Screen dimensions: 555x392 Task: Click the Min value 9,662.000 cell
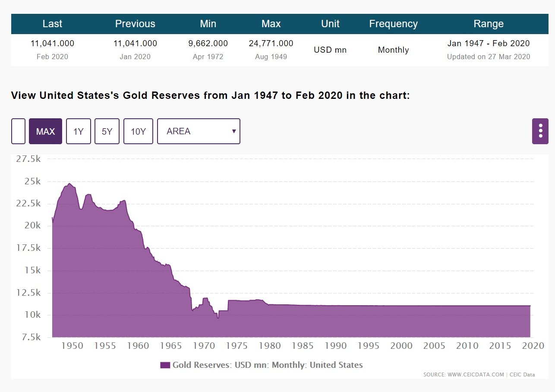[208, 44]
